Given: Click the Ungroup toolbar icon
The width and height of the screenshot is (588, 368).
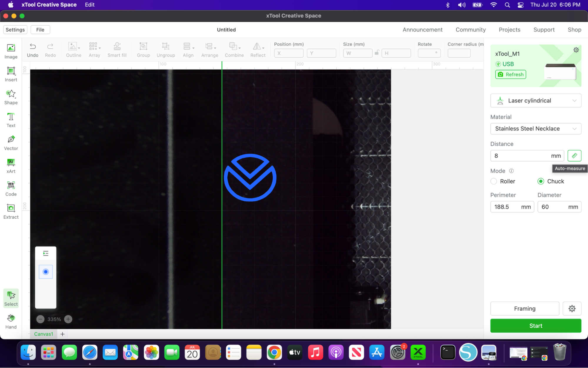Looking at the screenshot, I should [166, 50].
